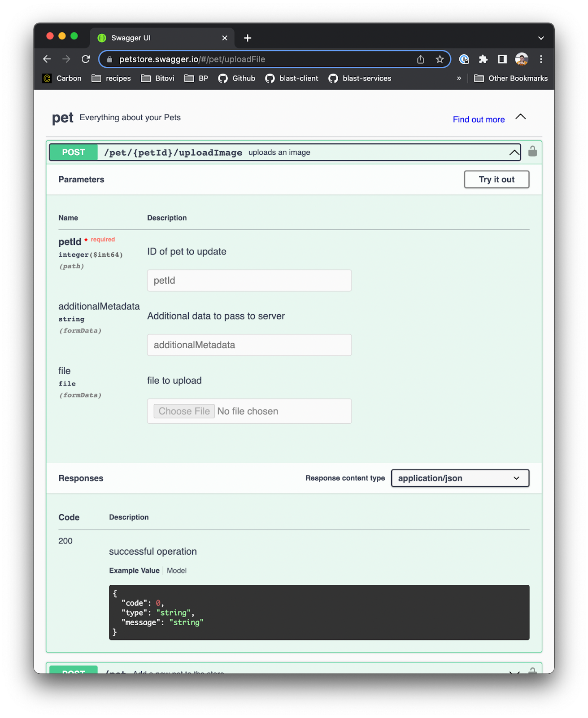Click the authorization lock on uploadImage

click(532, 151)
